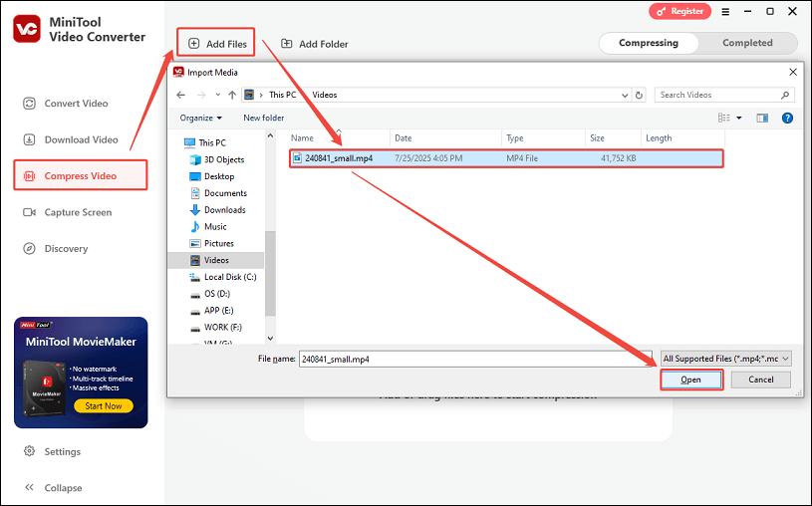Click the Cancel button
Viewport: 812px width, 506px height.
[761, 379]
